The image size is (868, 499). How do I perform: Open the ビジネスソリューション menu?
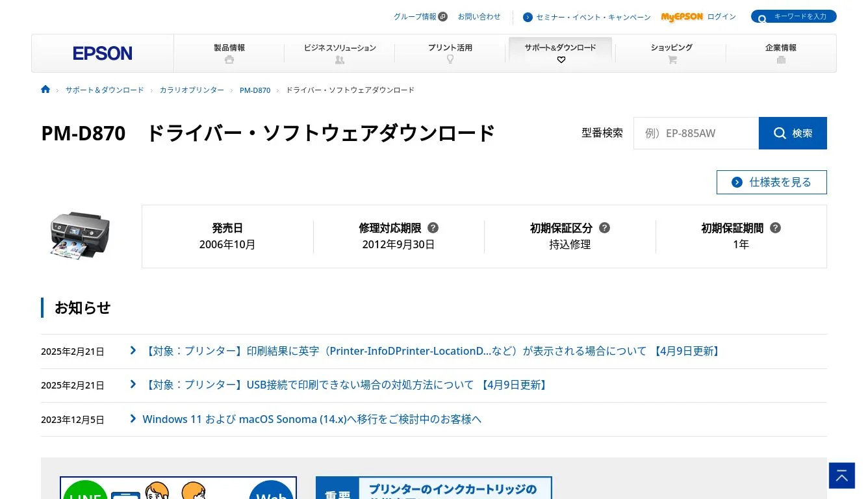[x=340, y=53]
